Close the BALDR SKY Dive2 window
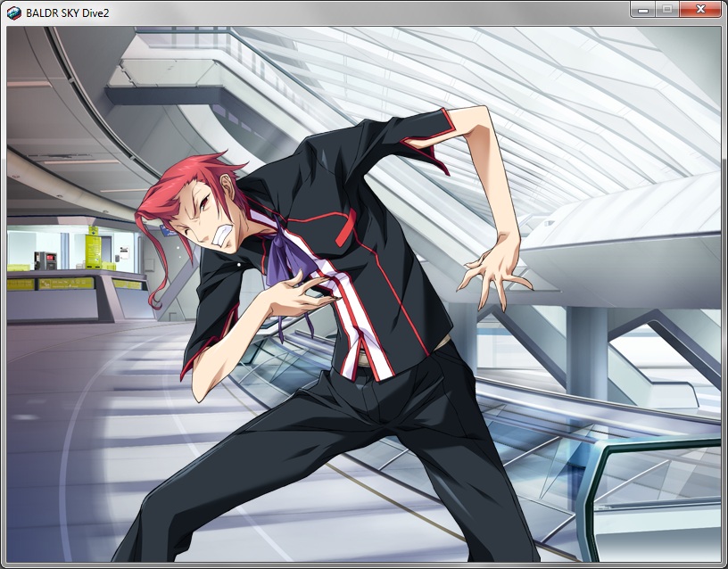Screen dimensions: 728x569 [x=700, y=9]
